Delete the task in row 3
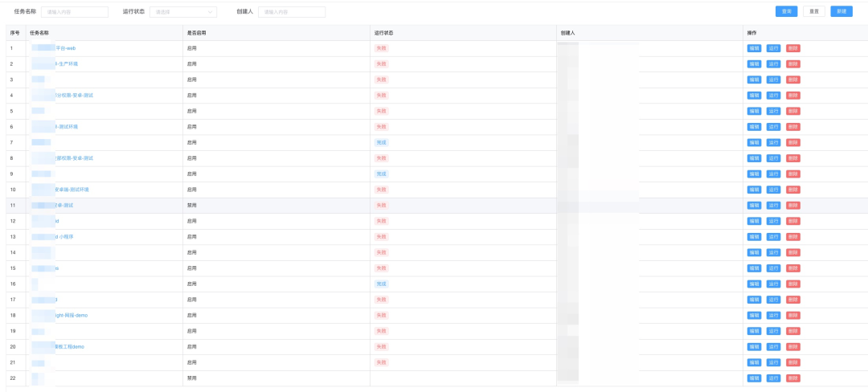 pyautogui.click(x=793, y=80)
